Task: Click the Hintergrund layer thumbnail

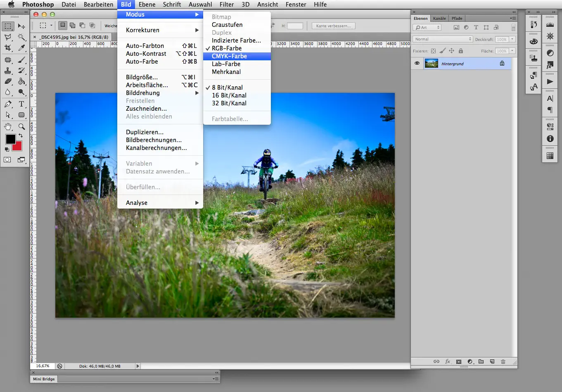Action: pos(431,63)
